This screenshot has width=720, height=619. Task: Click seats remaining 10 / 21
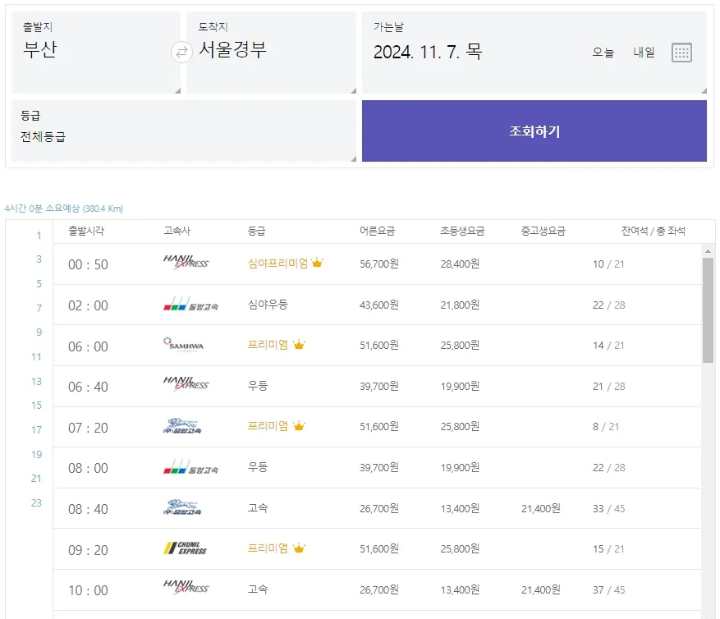tap(608, 264)
